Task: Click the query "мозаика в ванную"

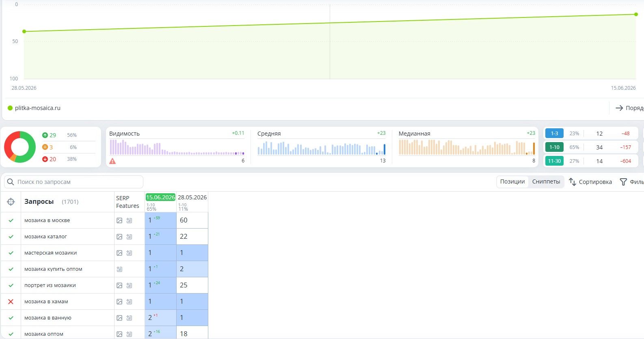Action: tap(48, 318)
